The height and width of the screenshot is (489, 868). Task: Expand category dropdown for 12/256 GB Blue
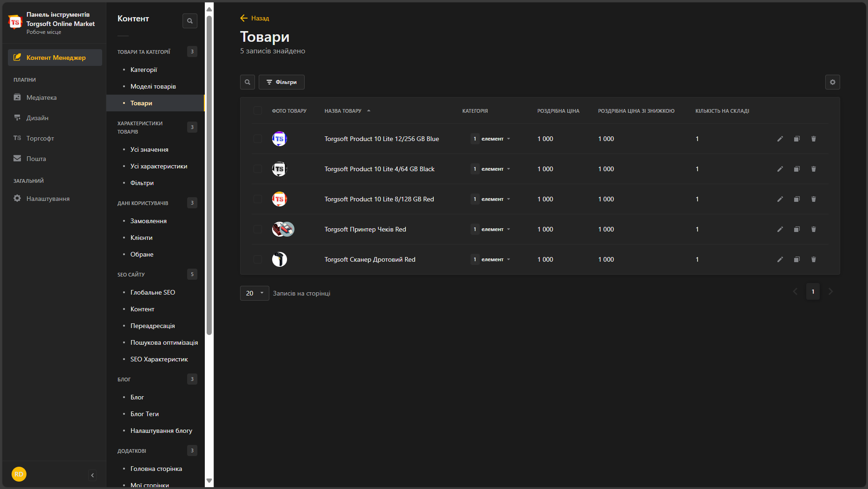490,139
